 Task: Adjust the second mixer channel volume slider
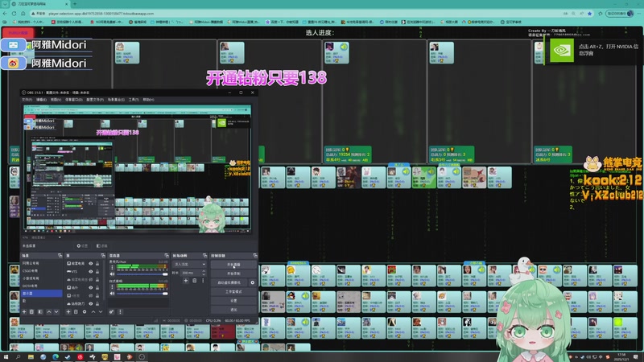click(142, 294)
